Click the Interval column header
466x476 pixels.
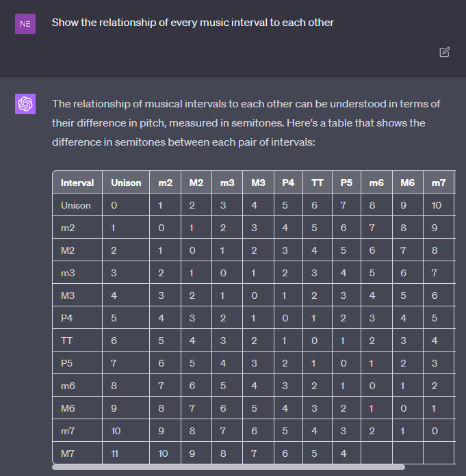point(77,183)
